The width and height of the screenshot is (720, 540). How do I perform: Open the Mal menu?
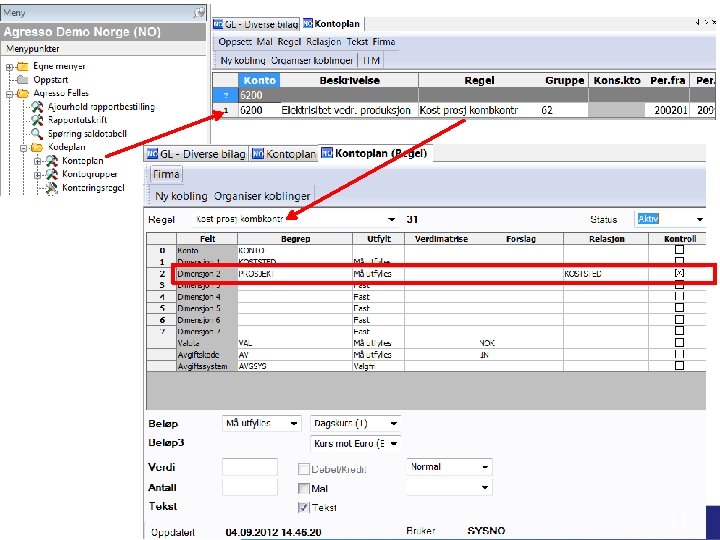pyautogui.click(x=264, y=42)
